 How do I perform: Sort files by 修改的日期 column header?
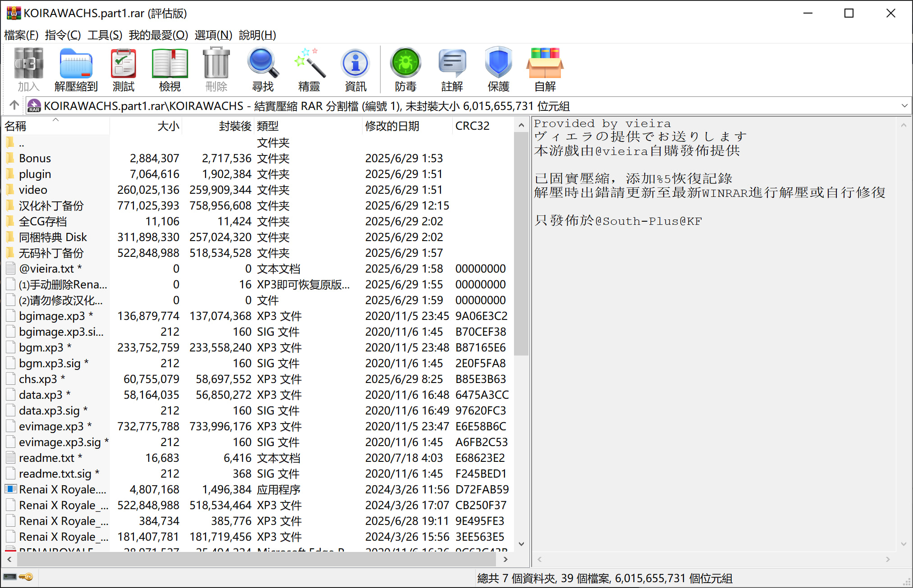pos(392,126)
